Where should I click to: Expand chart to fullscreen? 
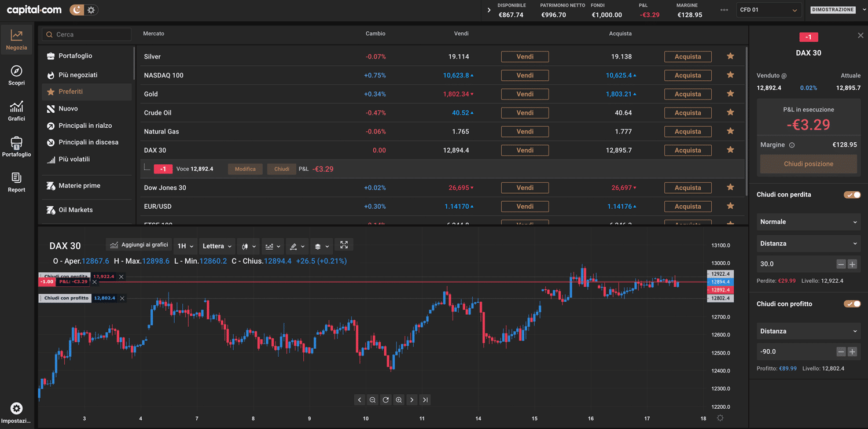pos(344,245)
